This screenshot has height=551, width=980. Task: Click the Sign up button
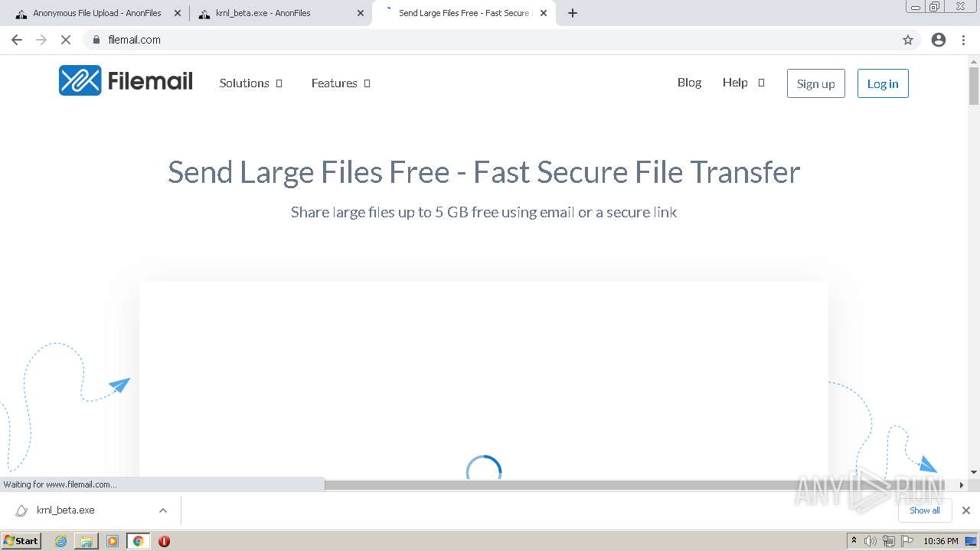(x=815, y=83)
